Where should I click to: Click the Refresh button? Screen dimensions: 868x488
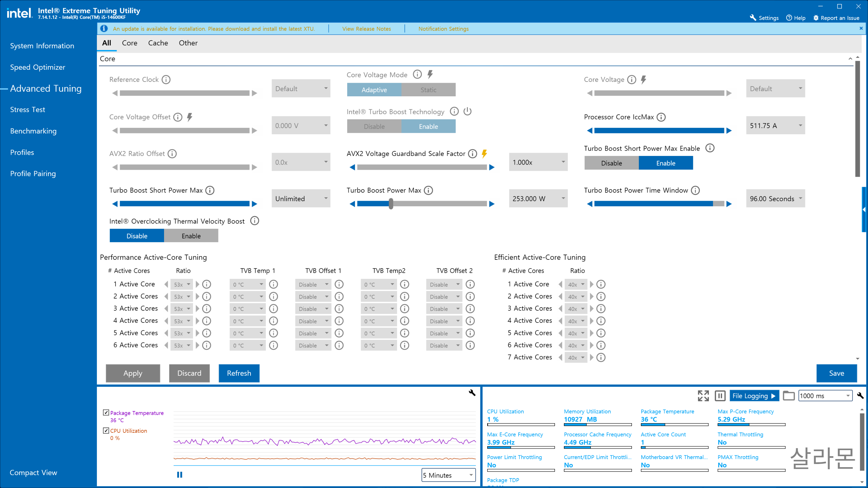tap(239, 373)
